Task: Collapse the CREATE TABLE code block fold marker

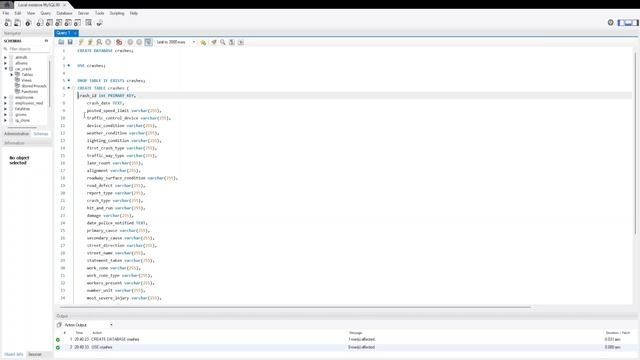Action: click(x=73, y=88)
